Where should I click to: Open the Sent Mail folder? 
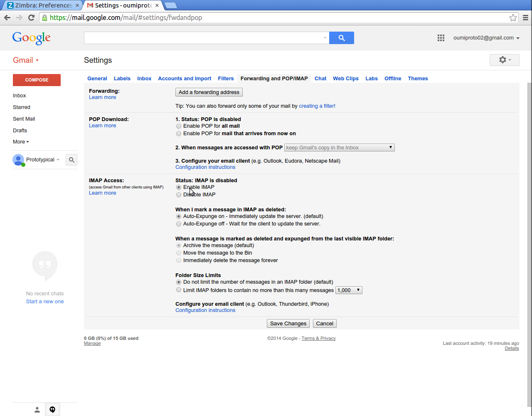point(24,119)
